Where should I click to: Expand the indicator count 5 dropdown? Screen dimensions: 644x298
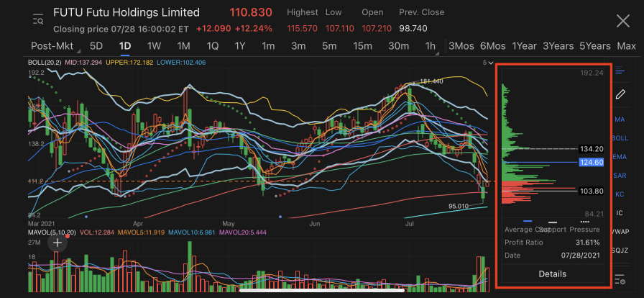point(487,63)
